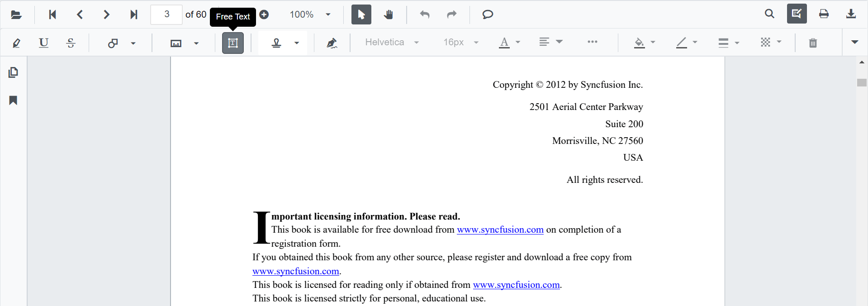Screen dimensions: 868x306
Task: Click the 'USA' address line
Action: pos(633,158)
